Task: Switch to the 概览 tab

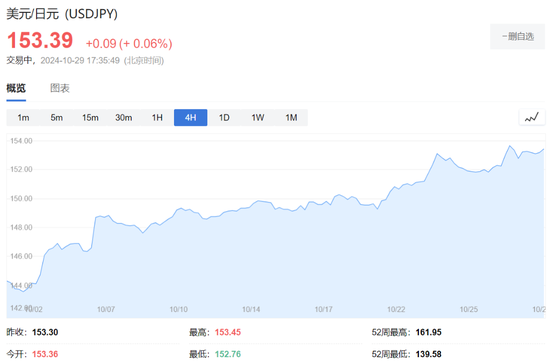Action: tap(16, 88)
